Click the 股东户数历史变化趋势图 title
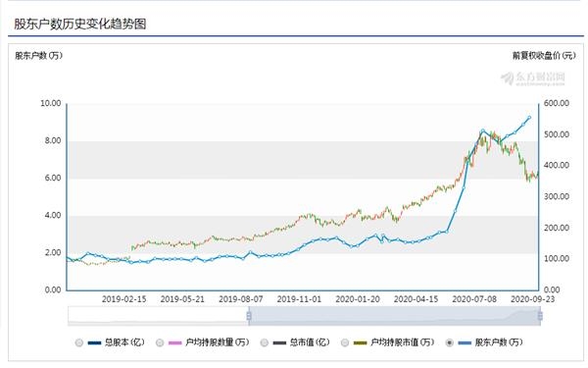The image size is (588, 368). tap(80, 24)
